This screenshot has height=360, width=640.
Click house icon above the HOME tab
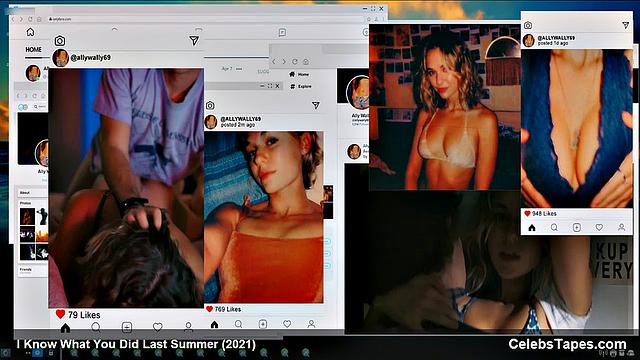[30, 32]
